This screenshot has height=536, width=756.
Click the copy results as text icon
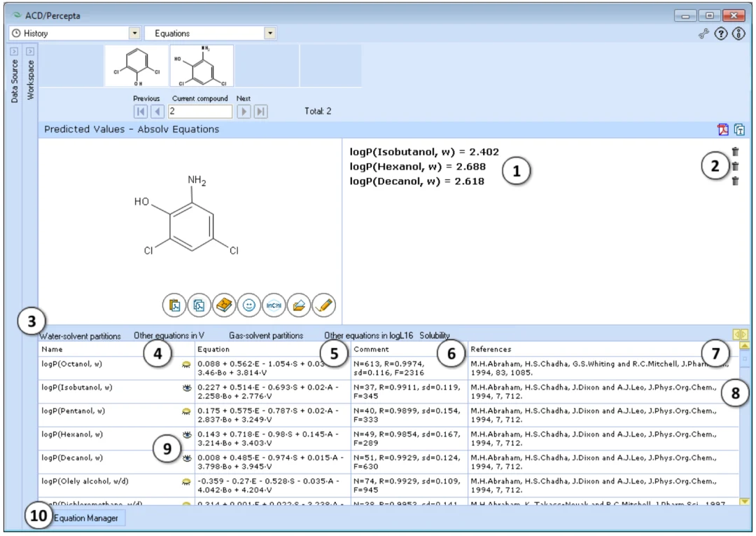point(739,130)
